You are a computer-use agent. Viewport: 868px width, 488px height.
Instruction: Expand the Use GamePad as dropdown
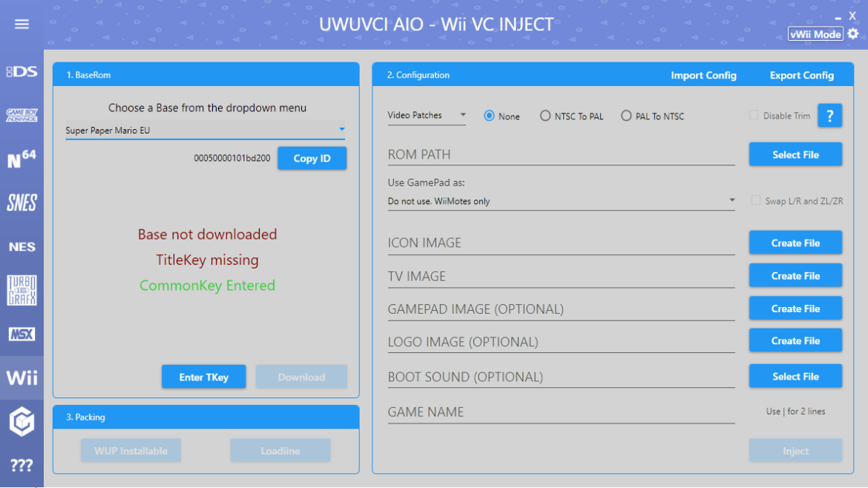[x=561, y=201]
